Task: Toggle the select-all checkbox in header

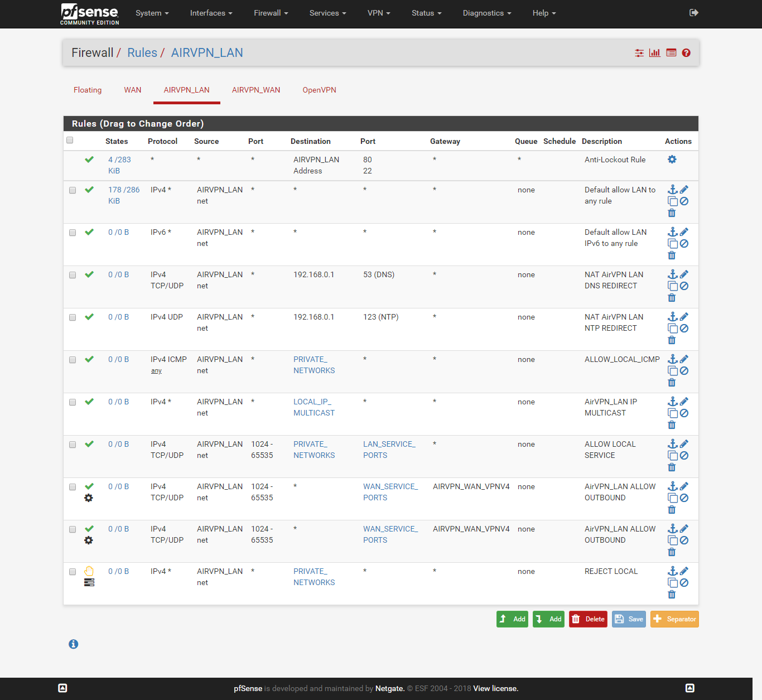Action: [x=70, y=140]
